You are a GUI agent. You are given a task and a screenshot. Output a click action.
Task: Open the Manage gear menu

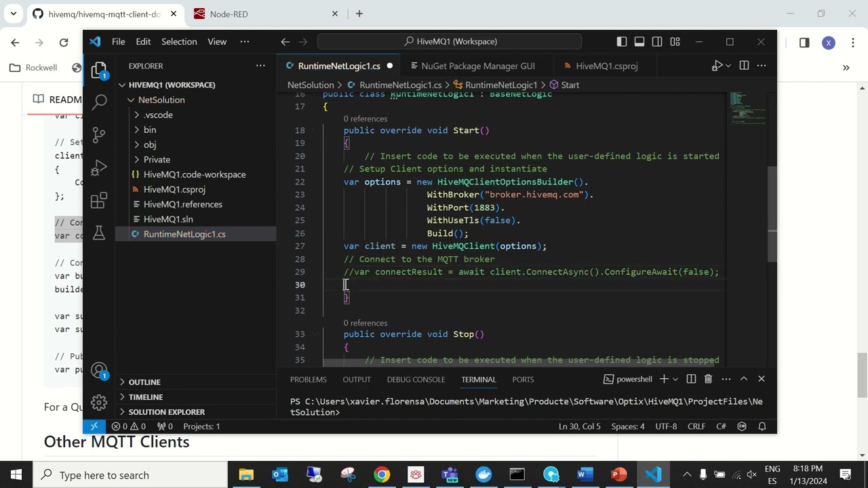click(x=99, y=403)
